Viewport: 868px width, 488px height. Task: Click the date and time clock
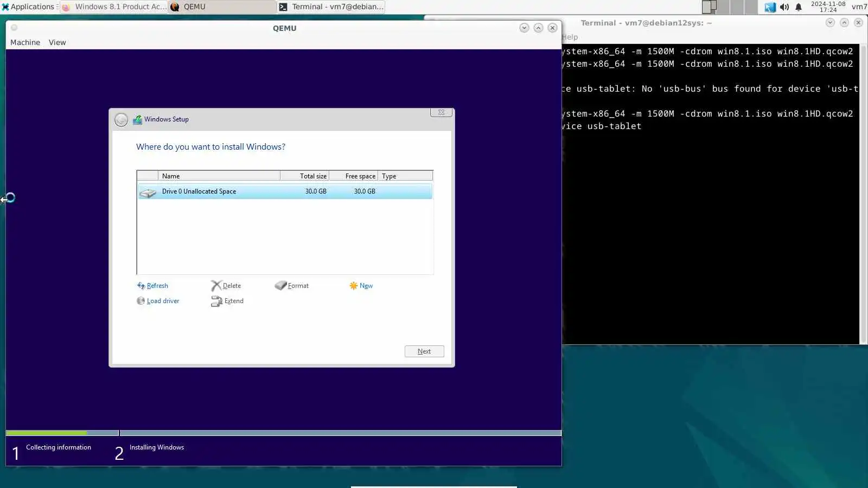pyautogui.click(x=828, y=7)
